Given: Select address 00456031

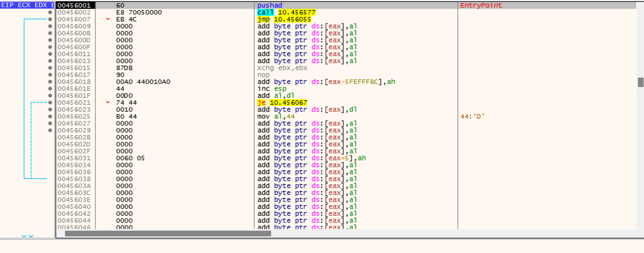Looking at the screenshot, I should tap(74, 158).
